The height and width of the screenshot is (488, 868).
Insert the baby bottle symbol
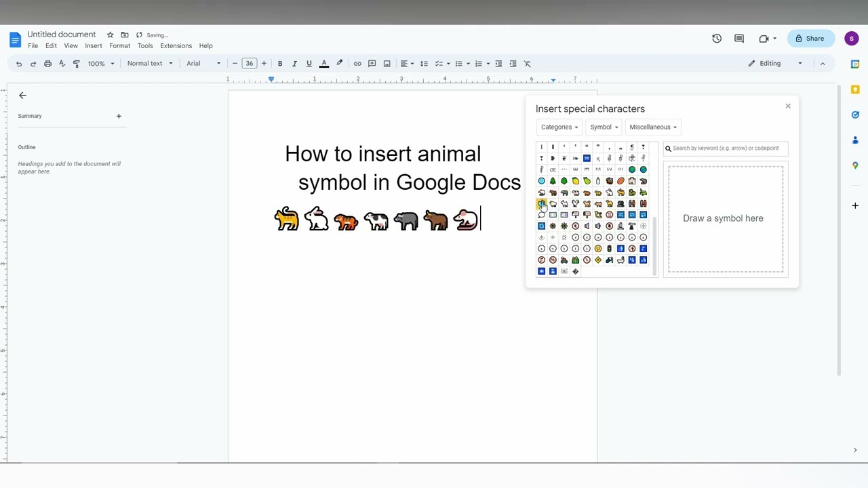(598, 181)
